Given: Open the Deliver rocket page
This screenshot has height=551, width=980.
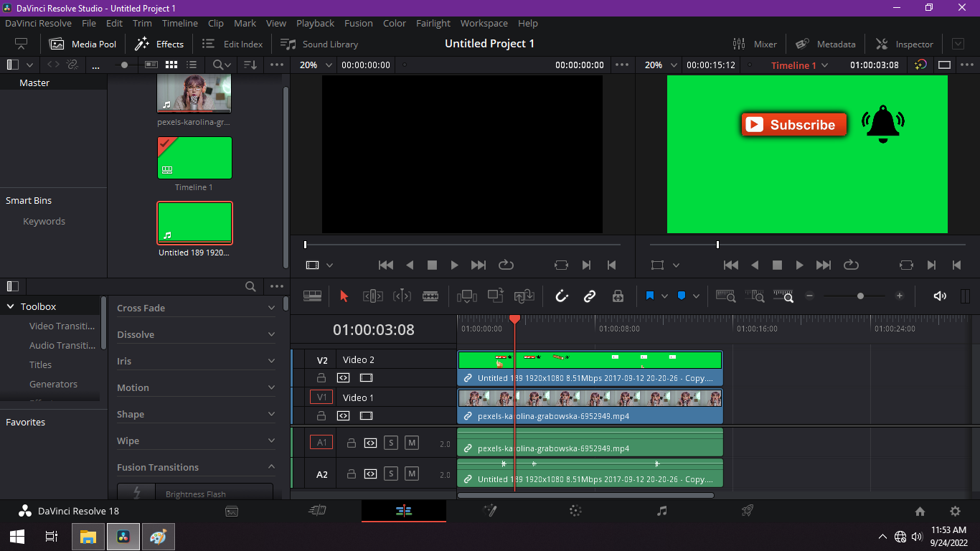Looking at the screenshot, I should tap(747, 511).
